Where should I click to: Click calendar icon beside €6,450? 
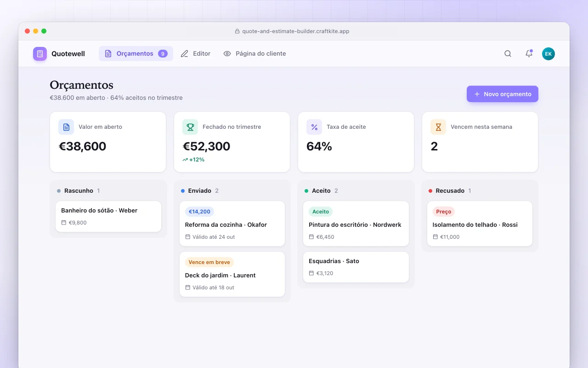pyautogui.click(x=311, y=237)
